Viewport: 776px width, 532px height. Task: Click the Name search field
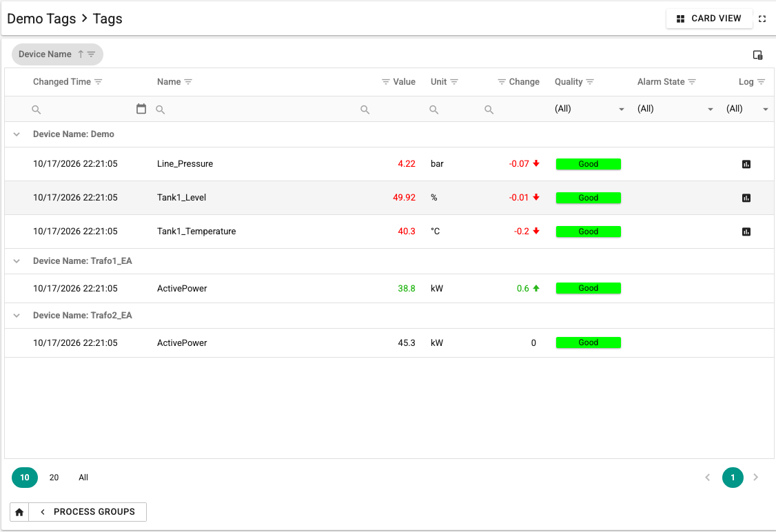click(x=252, y=110)
